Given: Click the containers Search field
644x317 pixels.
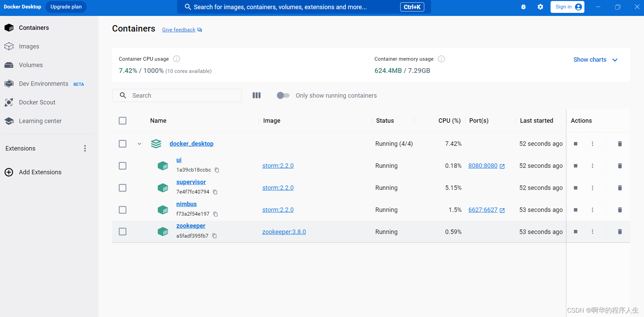Looking at the screenshot, I should coord(177,95).
